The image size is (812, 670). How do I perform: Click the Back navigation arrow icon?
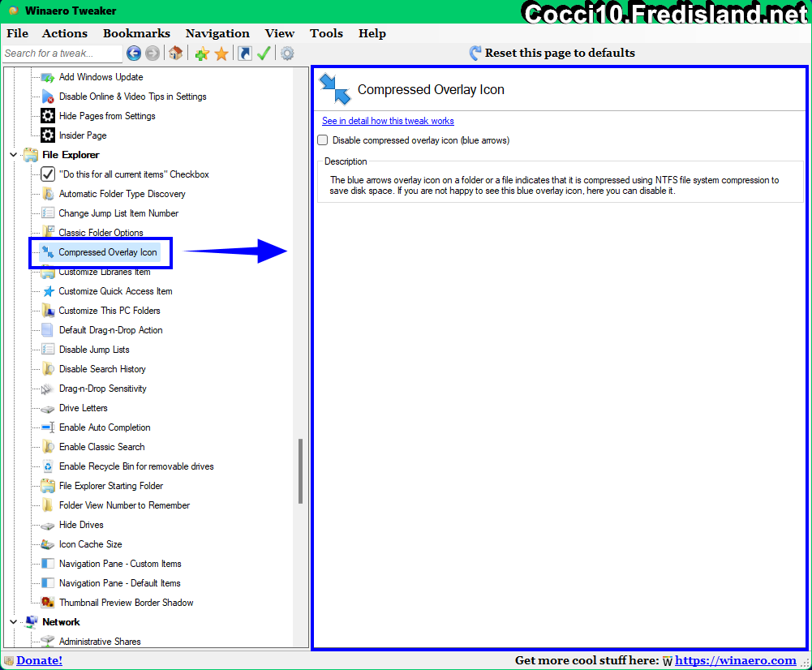click(134, 53)
